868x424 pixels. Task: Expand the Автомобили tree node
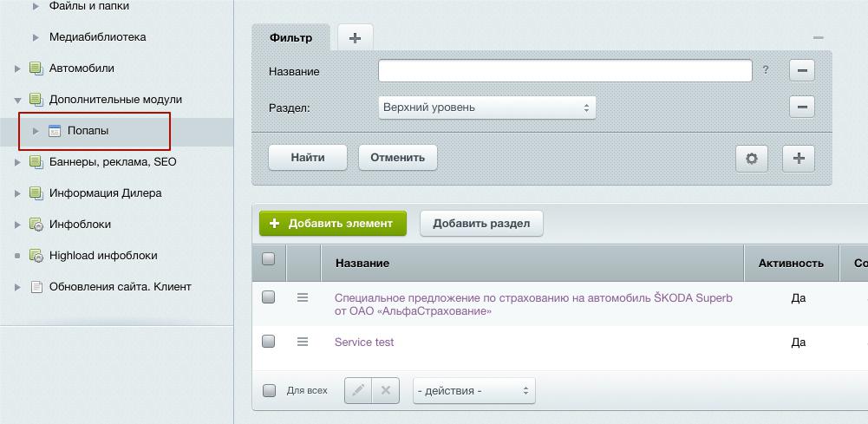coord(17,68)
